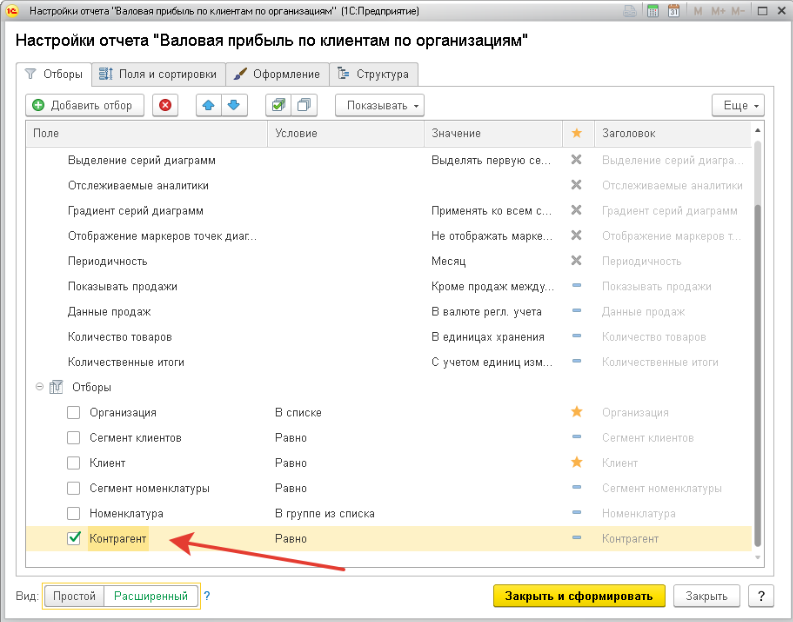Switch to the Поля и сортировки tab

(x=158, y=74)
